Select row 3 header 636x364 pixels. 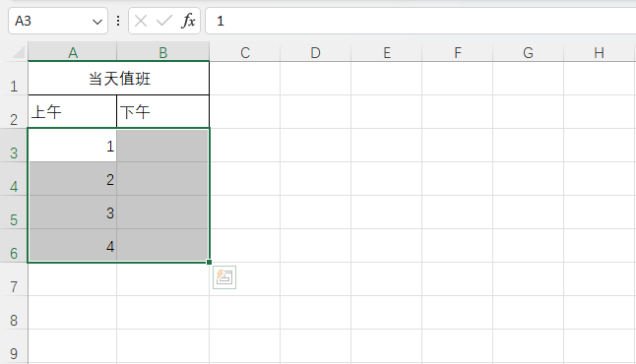click(14, 146)
